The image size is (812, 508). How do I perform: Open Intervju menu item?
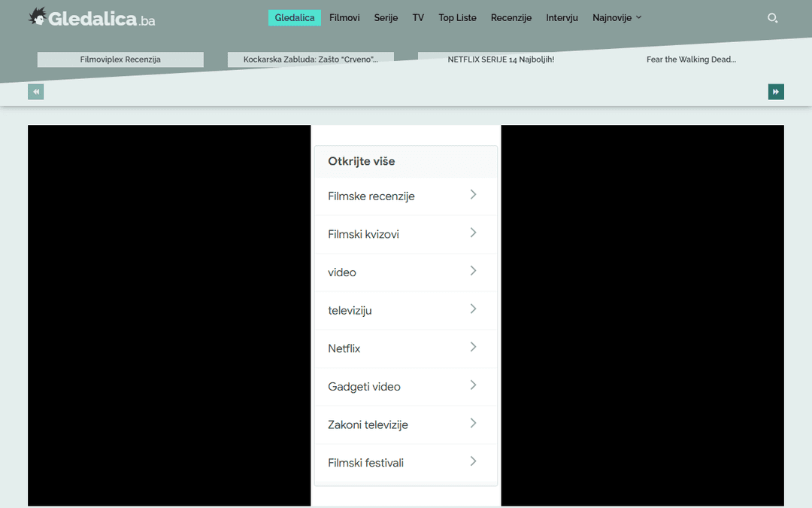[x=562, y=17]
